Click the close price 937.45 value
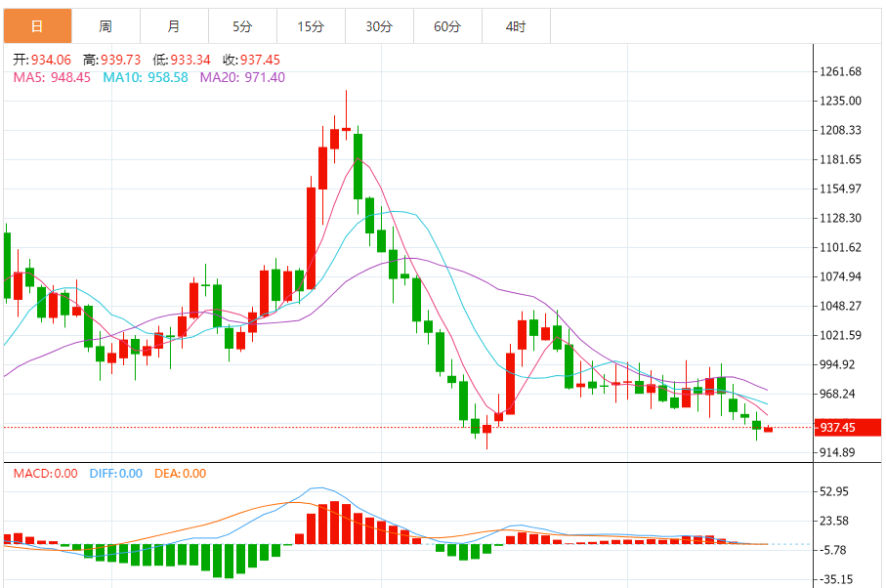Image resolution: width=886 pixels, height=588 pixels. point(260,60)
